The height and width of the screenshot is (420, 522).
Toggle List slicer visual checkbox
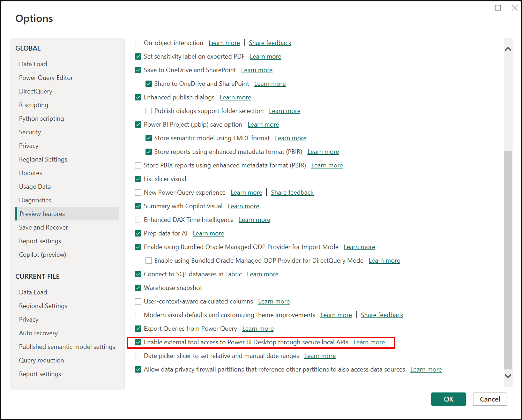click(x=138, y=179)
